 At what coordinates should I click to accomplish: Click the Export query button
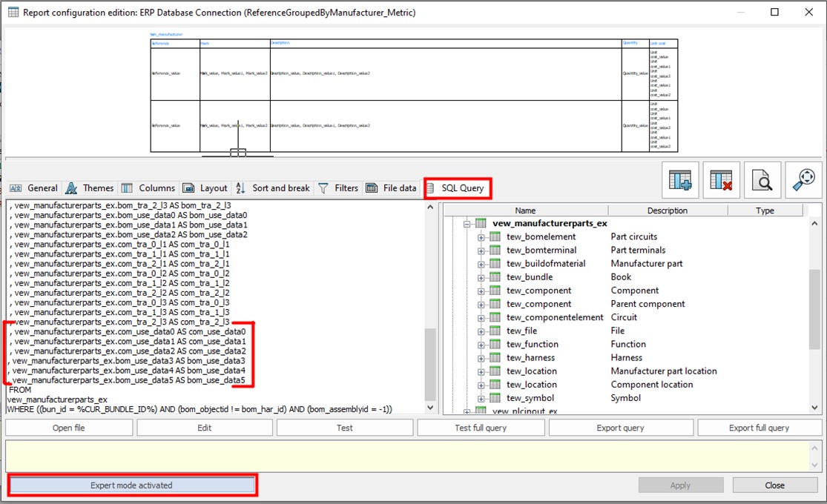click(620, 428)
